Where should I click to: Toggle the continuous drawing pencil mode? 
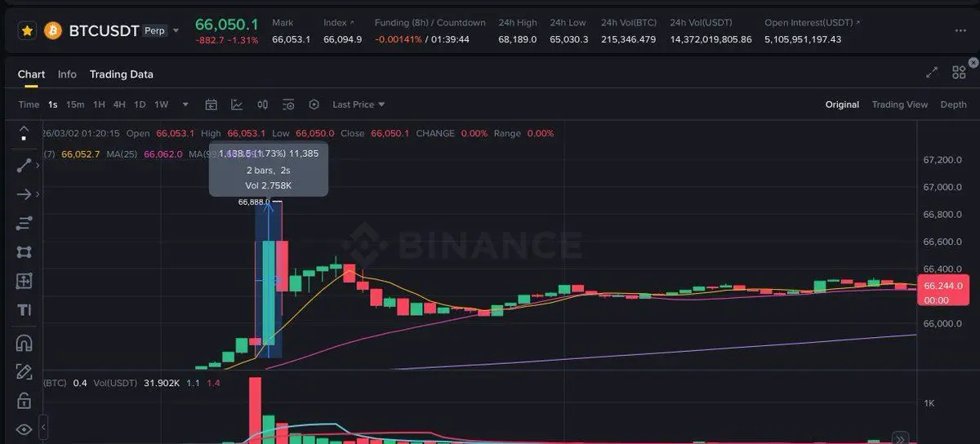(24, 371)
